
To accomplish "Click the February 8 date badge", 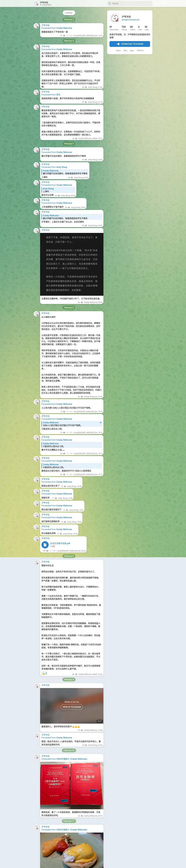I will point(69,556).
